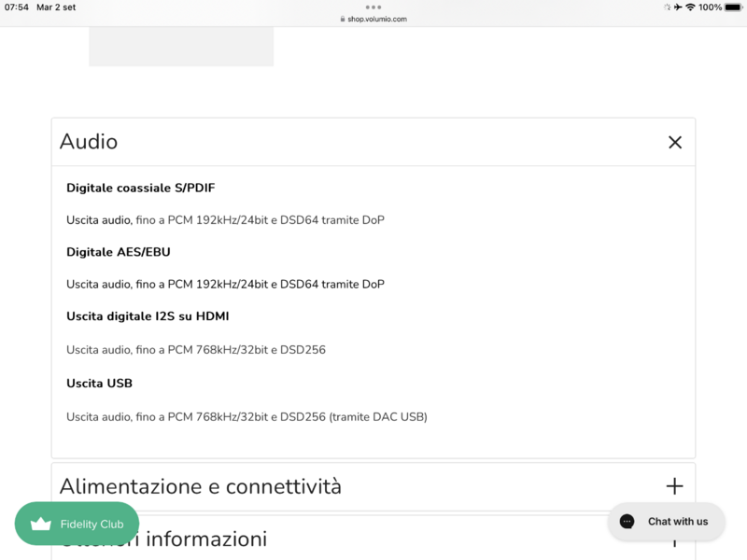The width and height of the screenshot is (747, 560).
Task: Click the crown icon on Fidelity Club
Action: (41, 524)
